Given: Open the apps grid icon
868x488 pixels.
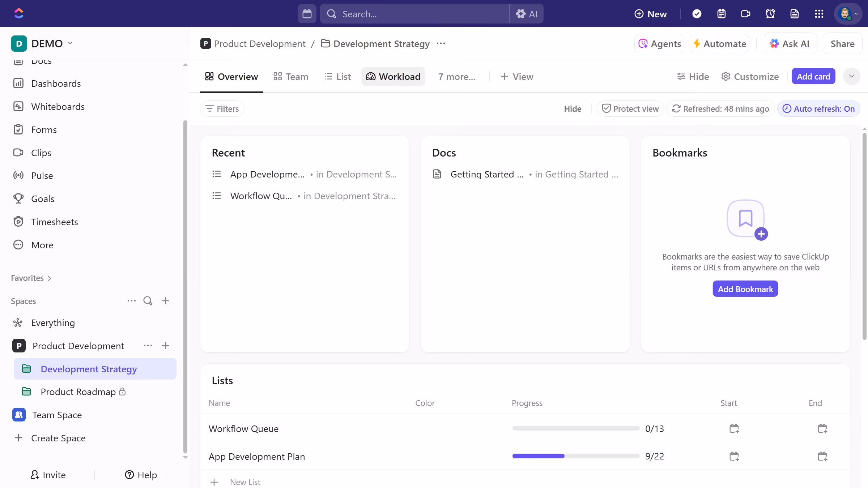Looking at the screenshot, I should (x=819, y=14).
